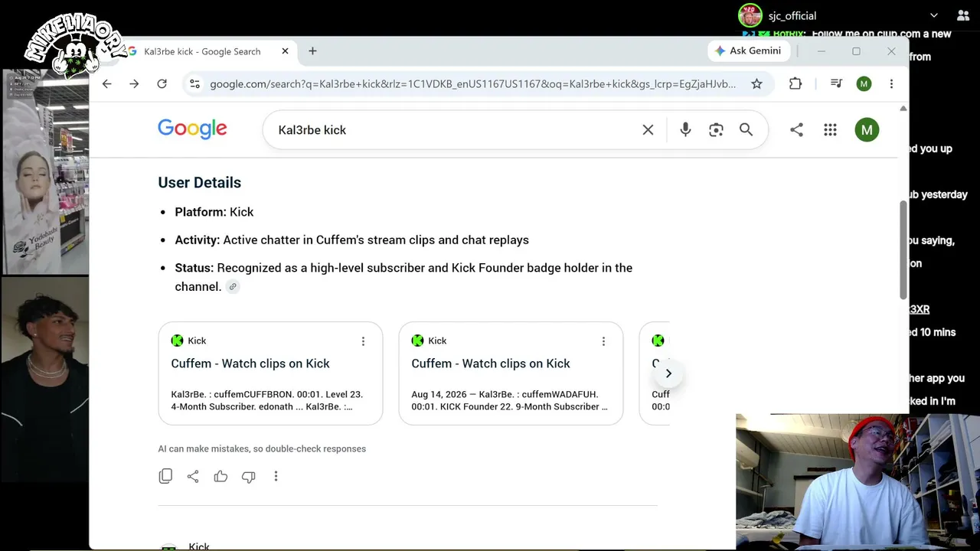Show next source cards with the arrow

[x=668, y=373]
